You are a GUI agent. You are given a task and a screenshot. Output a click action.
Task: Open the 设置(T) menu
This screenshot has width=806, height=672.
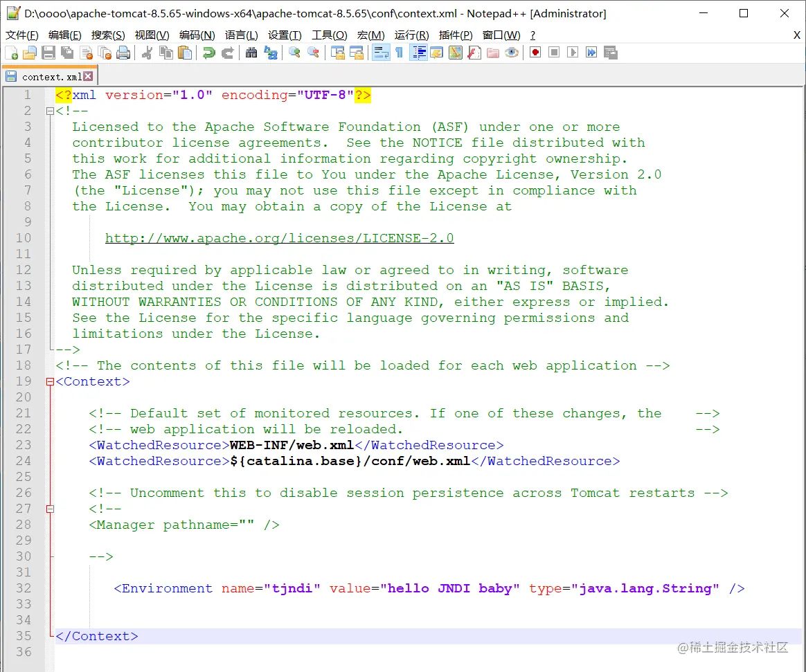(285, 35)
